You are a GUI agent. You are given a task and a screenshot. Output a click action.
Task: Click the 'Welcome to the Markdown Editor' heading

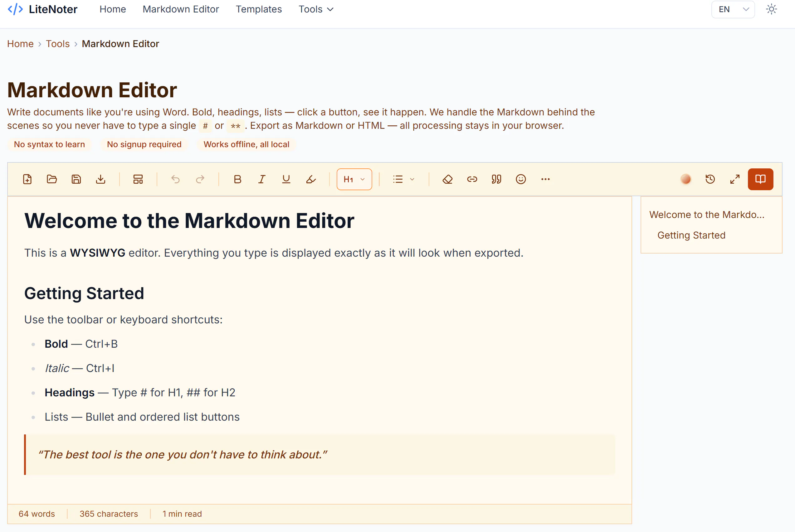pyautogui.click(x=189, y=220)
